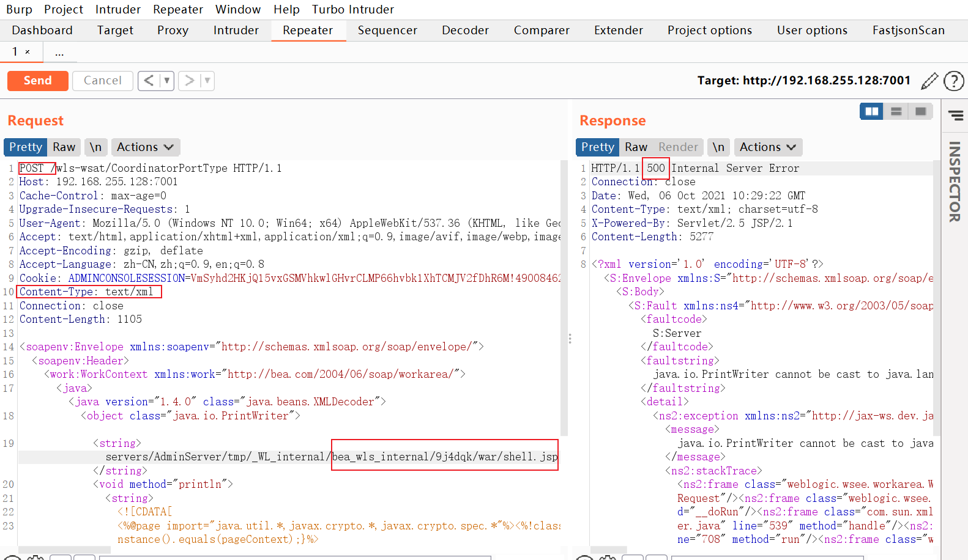This screenshot has height=560, width=968.
Task: Switch to the Sequencer tab
Action: (x=387, y=30)
